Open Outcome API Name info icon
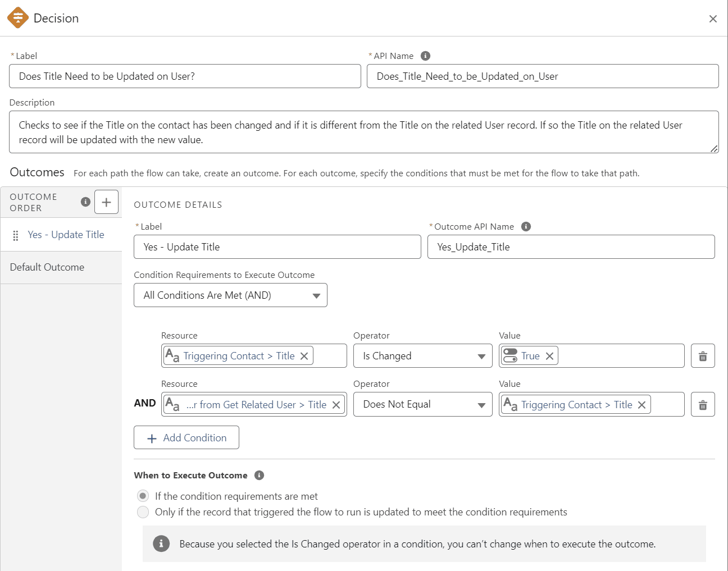728x571 pixels. click(526, 226)
